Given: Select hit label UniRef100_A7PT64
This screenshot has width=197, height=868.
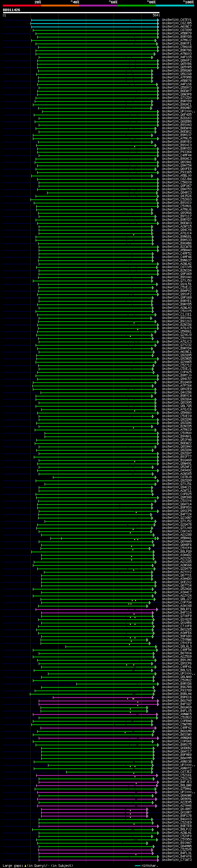Looking at the screenshot, I should (x=177, y=386).
